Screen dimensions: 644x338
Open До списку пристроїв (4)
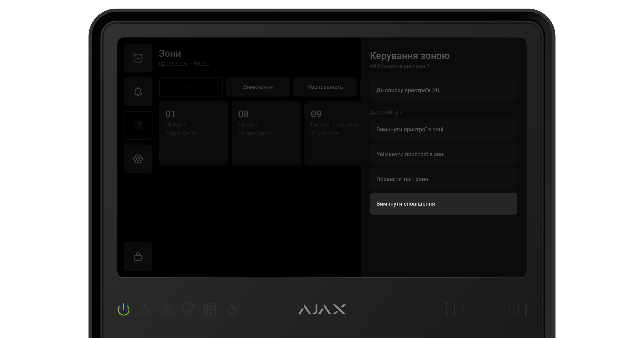pyautogui.click(x=443, y=90)
